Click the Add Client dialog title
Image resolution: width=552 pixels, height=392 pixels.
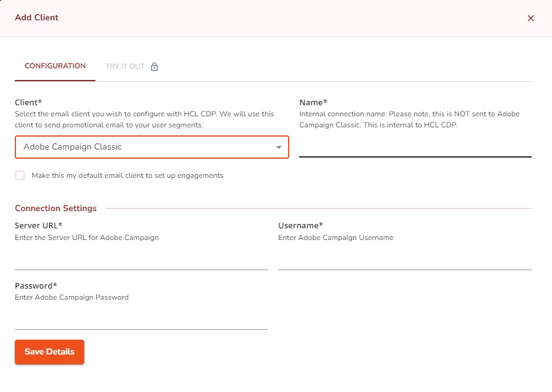coord(36,18)
